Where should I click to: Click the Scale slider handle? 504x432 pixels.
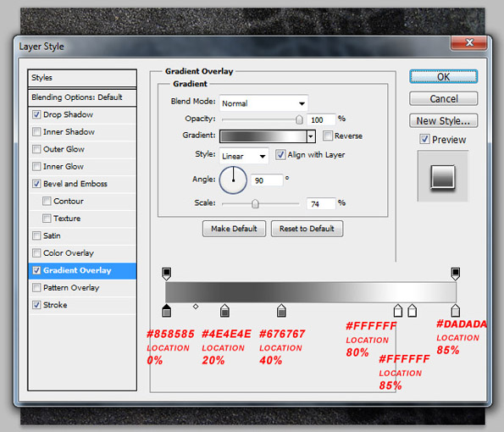[255, 204]
